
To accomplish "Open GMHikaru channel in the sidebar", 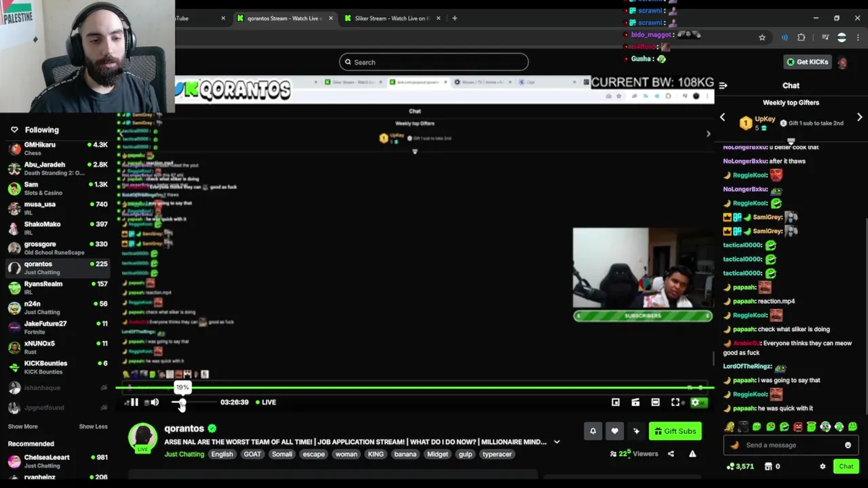I will click(x=57, y=148).
